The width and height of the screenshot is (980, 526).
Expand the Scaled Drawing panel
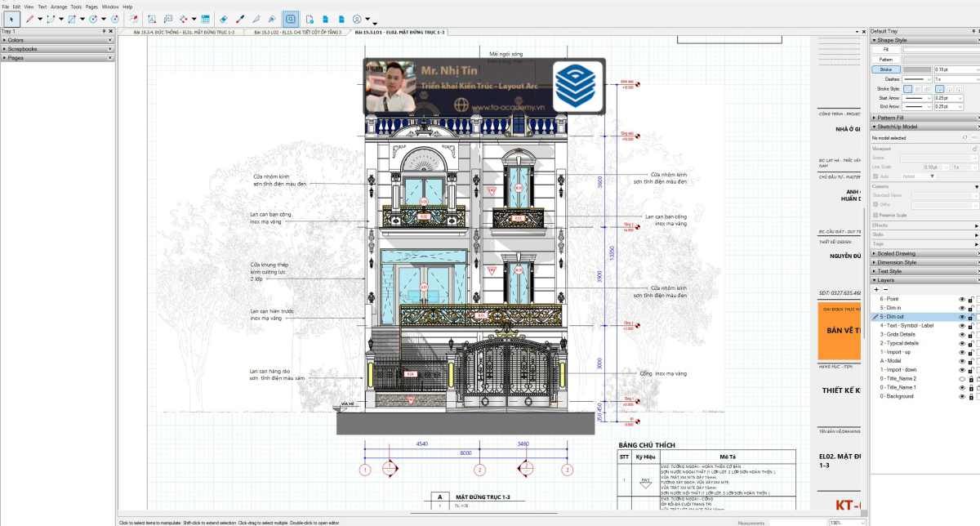(924, 253)
